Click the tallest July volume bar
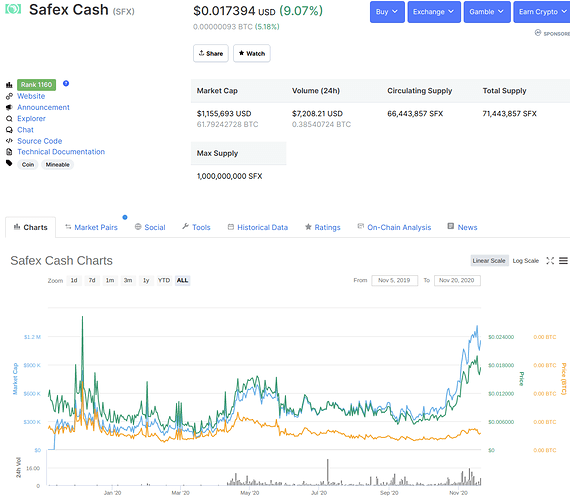 click(x=328, y=472)
